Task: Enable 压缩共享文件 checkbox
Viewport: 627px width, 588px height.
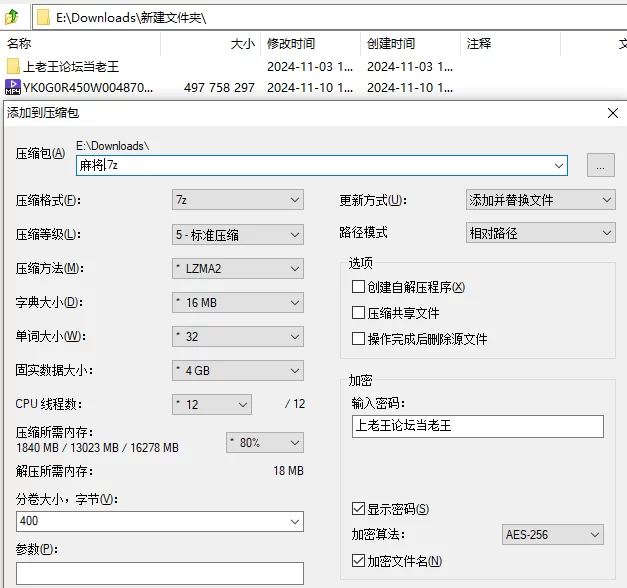Action: pos(358,313)
